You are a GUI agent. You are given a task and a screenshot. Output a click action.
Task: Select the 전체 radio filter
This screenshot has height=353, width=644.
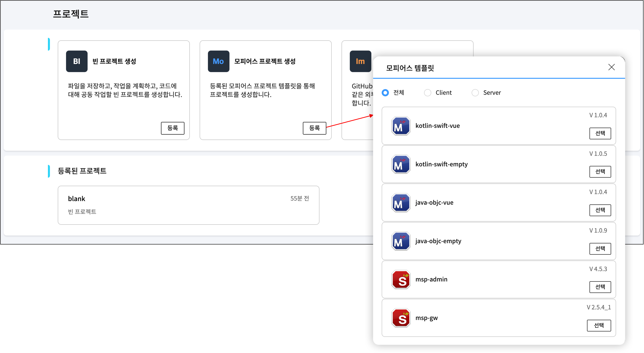click(x=385, y=93)
